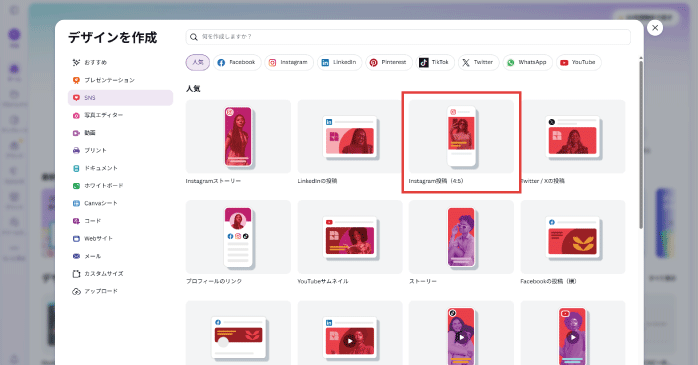Click the dialog's vertical scrollbar
The image size is (698, 365).
[641, 145]
